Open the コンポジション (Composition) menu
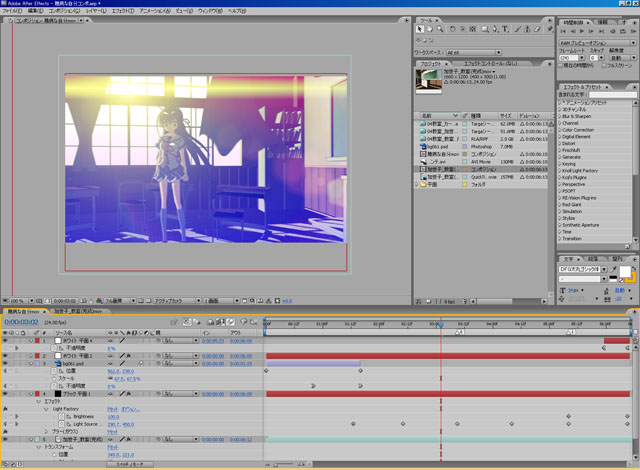Image resolution: width=640 pixels, height=470 pixels. pyautogui.click(x=64, y=11)
